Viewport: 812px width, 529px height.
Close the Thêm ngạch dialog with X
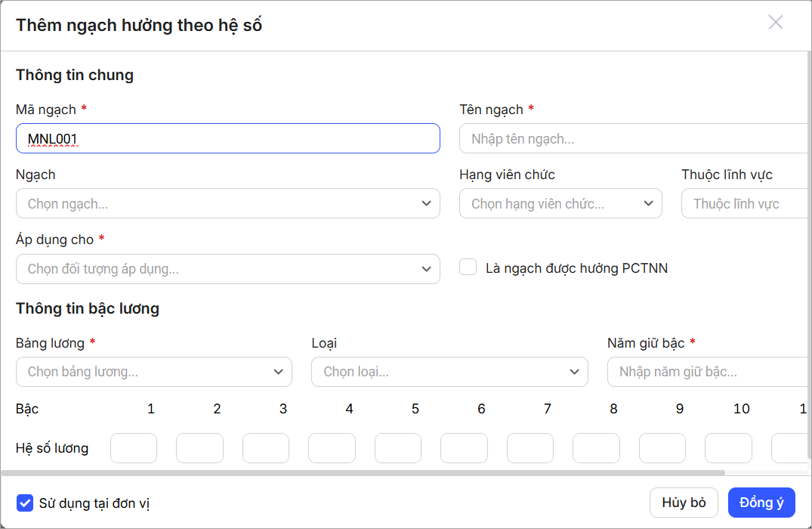(x=775, y=23)
